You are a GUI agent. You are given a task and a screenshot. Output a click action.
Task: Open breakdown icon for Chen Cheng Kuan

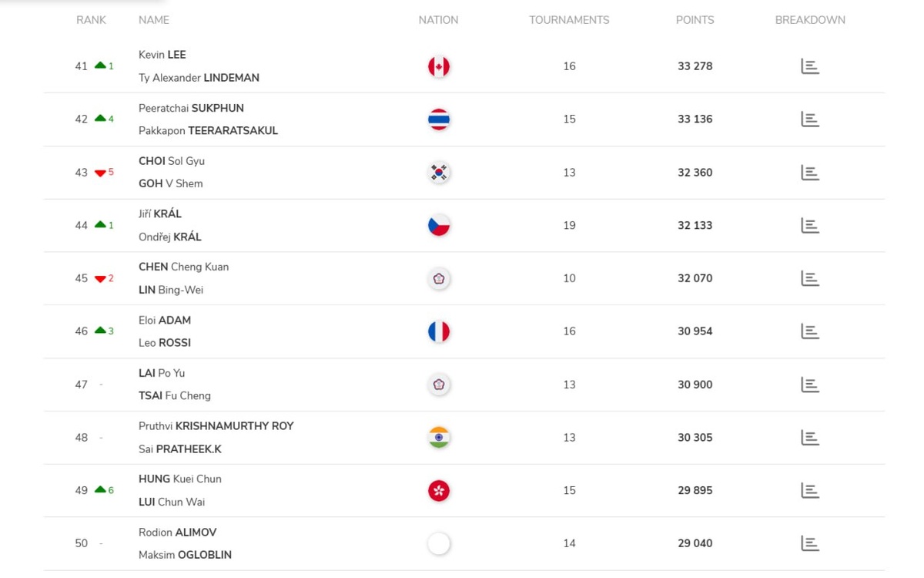[x=809, y=278]
